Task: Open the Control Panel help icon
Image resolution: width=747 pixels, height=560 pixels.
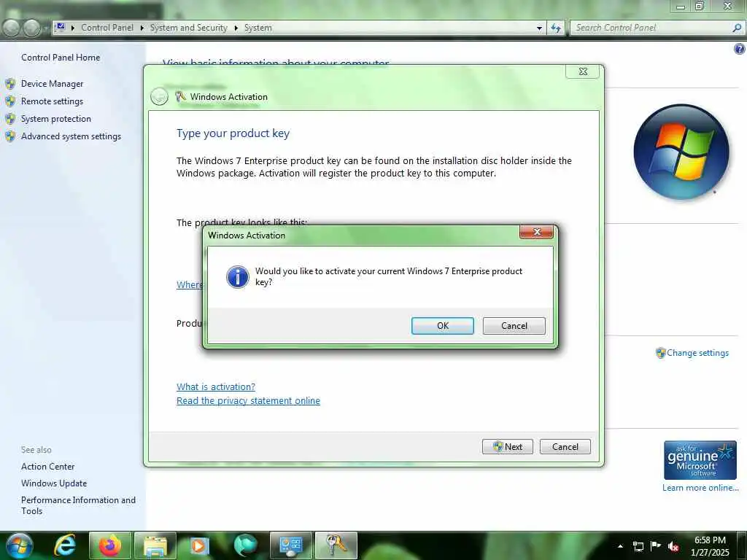Action: point(740,49)
